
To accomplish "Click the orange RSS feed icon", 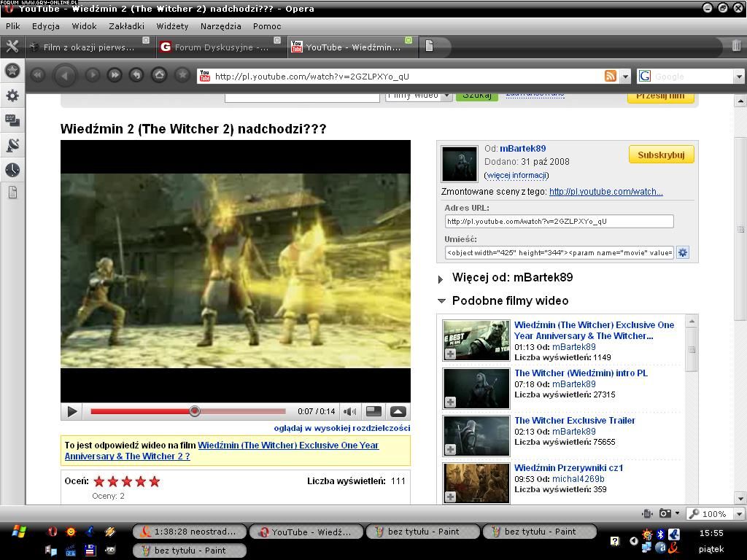I will [611, 76].
